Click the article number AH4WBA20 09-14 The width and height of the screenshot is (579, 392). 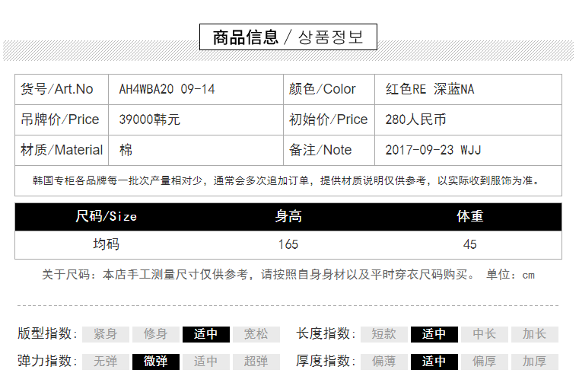[167, 89]
